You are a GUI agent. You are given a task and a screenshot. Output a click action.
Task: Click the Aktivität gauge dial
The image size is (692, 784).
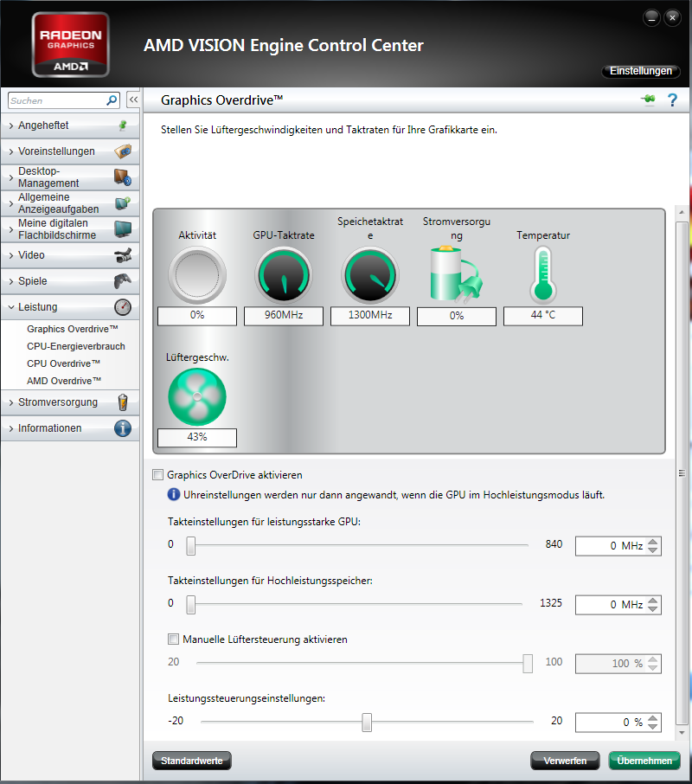coord(197,275)
